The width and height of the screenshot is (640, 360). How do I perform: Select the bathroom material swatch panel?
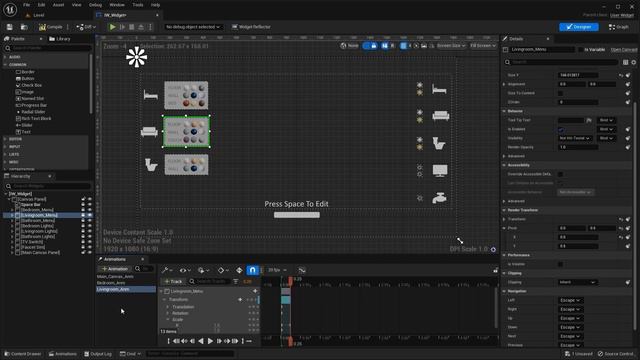[x=186, y=164]
